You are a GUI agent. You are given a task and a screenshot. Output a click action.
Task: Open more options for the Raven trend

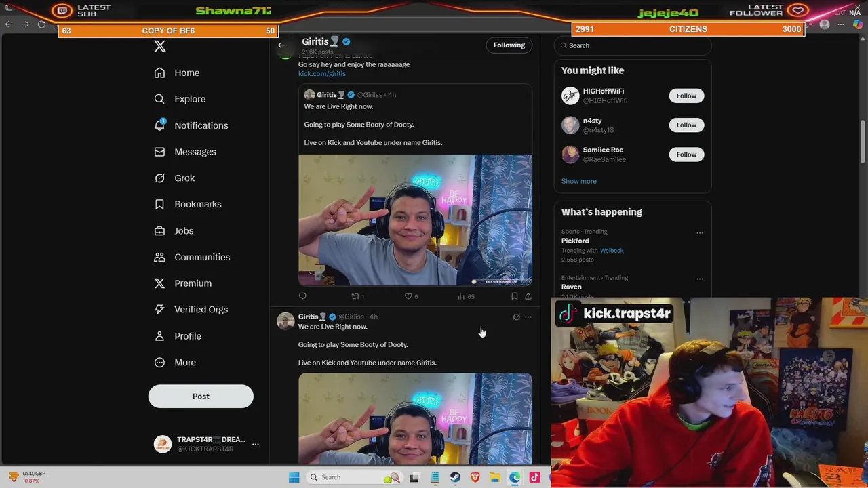click(x=700, y=279)
